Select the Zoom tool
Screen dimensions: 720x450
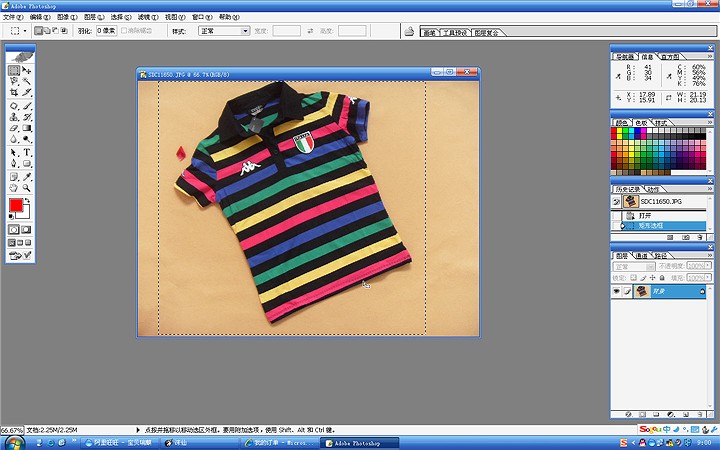pyautogui.click(x=27, y=188)
